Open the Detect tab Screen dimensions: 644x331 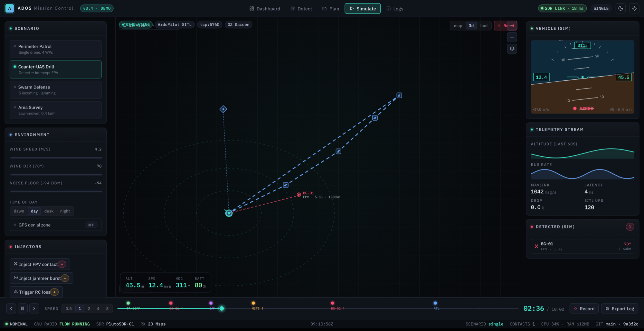pos(301,9)
